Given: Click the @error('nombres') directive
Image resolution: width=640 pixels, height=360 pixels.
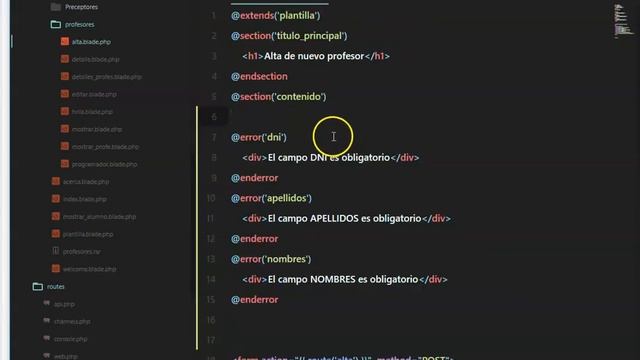Looking at the screenshot, I should coord(271,259).
